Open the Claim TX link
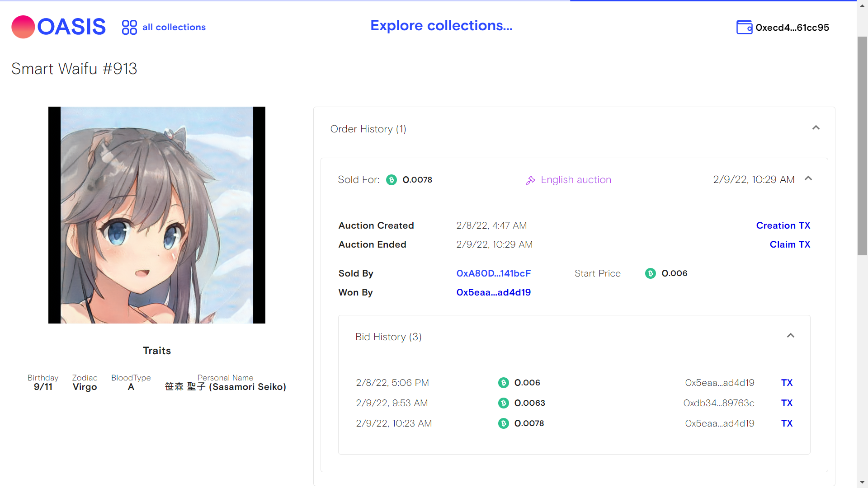This screenshot has height=488, width=868. click(x=790, y=244)
